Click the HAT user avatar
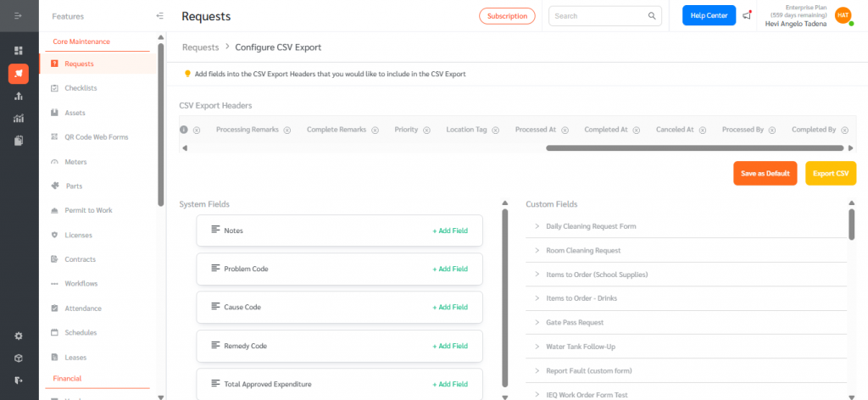This screenshot has height=400, width=868. tap(843, 15)
